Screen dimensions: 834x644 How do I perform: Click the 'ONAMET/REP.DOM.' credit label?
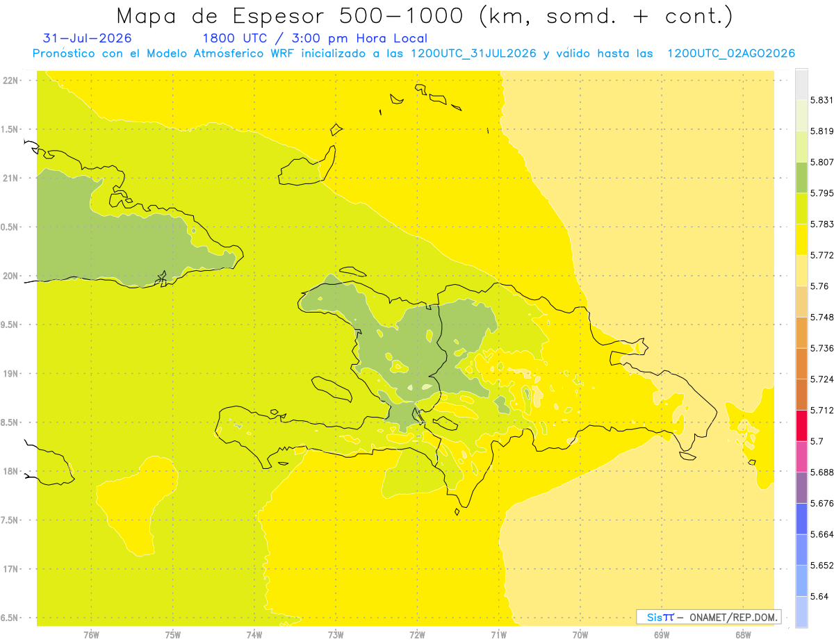tap(733, 617)
